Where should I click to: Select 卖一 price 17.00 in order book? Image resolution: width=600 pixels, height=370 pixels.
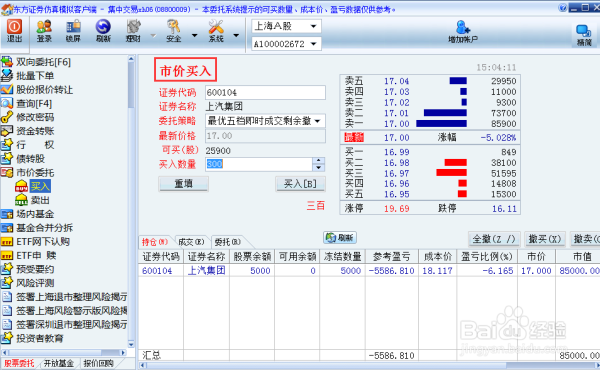(396, 124)
